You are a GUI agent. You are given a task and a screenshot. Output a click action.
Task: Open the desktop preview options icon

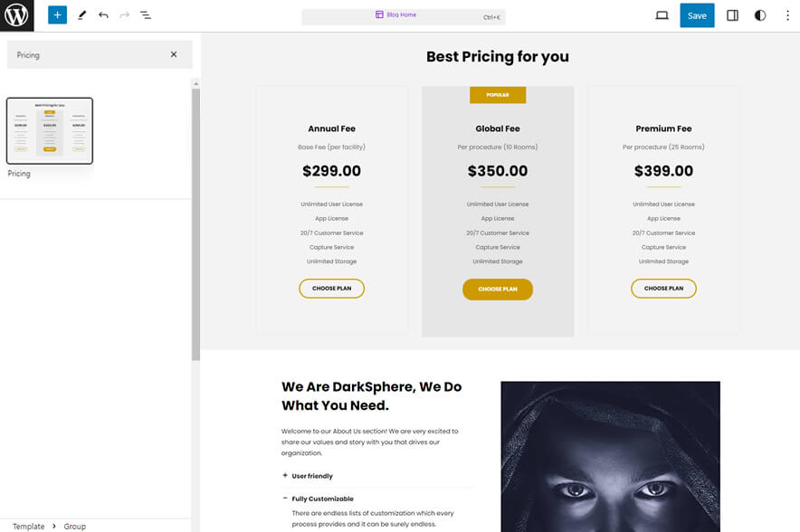point(662,14)
